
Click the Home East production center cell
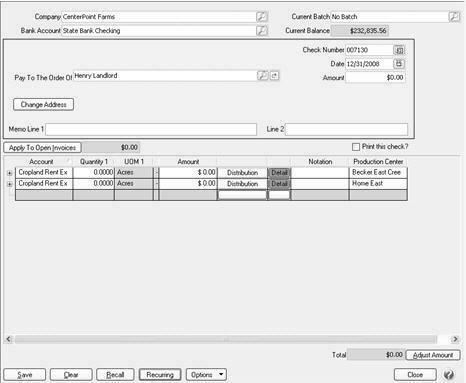click(x=378, y=184)
